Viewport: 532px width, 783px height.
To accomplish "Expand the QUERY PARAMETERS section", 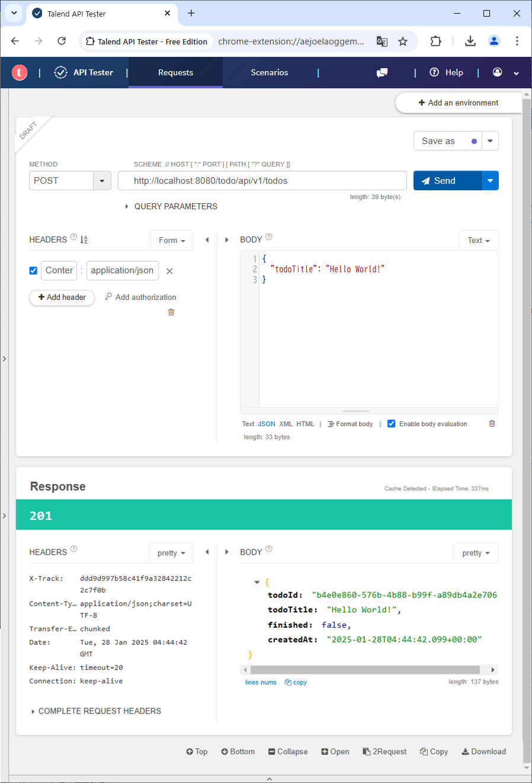I will click(171, 206).
